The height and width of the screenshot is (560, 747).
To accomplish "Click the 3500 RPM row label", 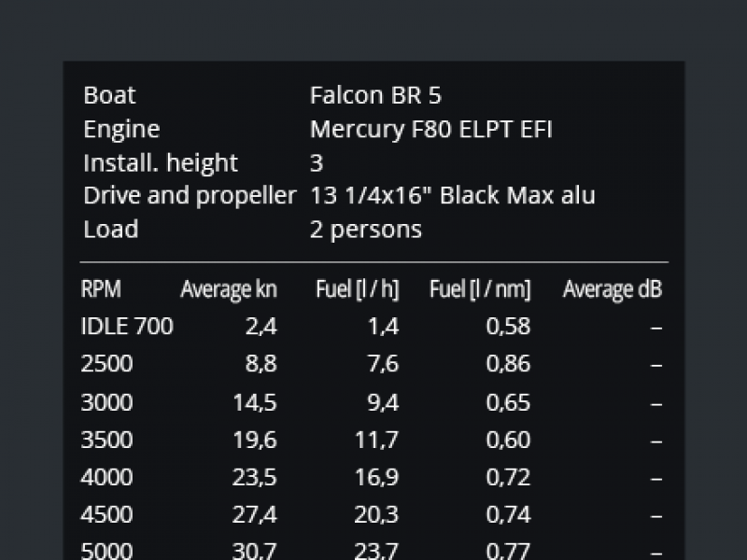I will click(106, 440).
